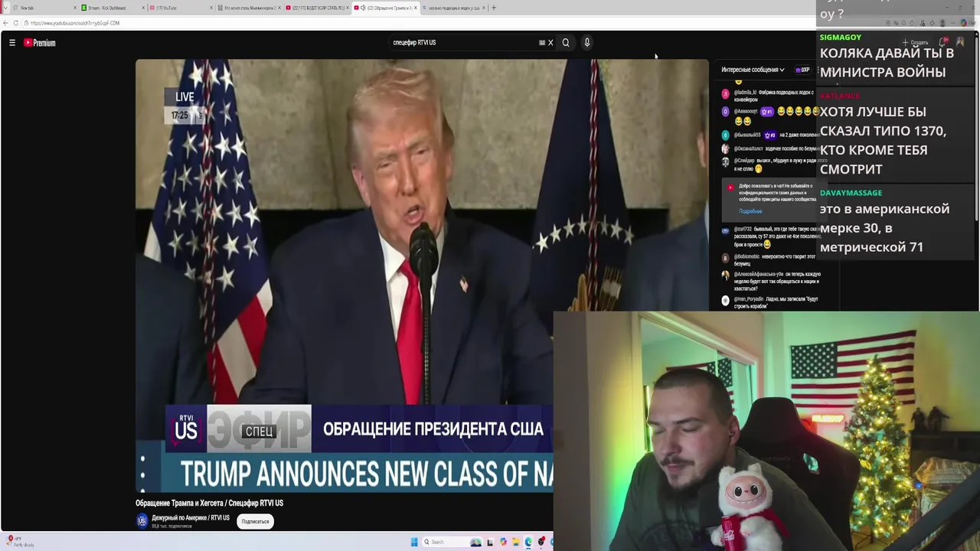Image resolution: width=980 pixels, height=551 pixels.
Task: Close the "New tab" browser tab
Action: (75, 8)
